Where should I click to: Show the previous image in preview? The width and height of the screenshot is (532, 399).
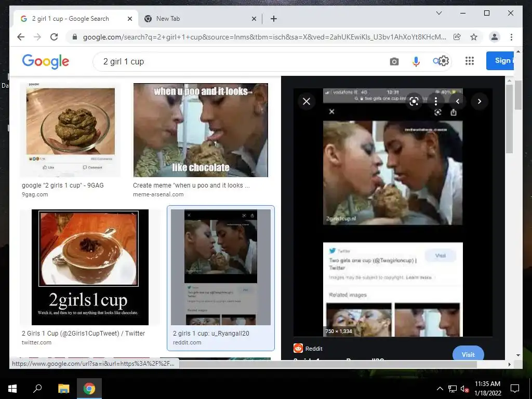click(457, 101)
